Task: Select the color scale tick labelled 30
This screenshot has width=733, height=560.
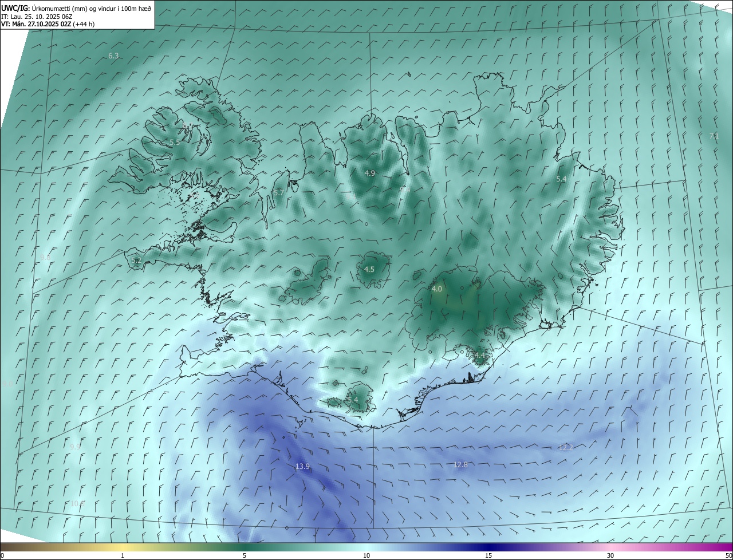Action: point(610,555)
